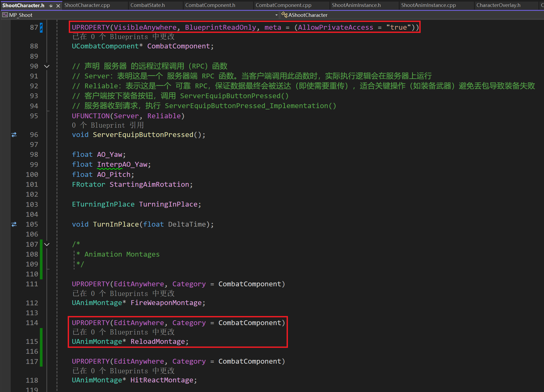Click the MP_Shoot project icon
This screenshot has height=392, width=544.
click(x=5, y=15)
